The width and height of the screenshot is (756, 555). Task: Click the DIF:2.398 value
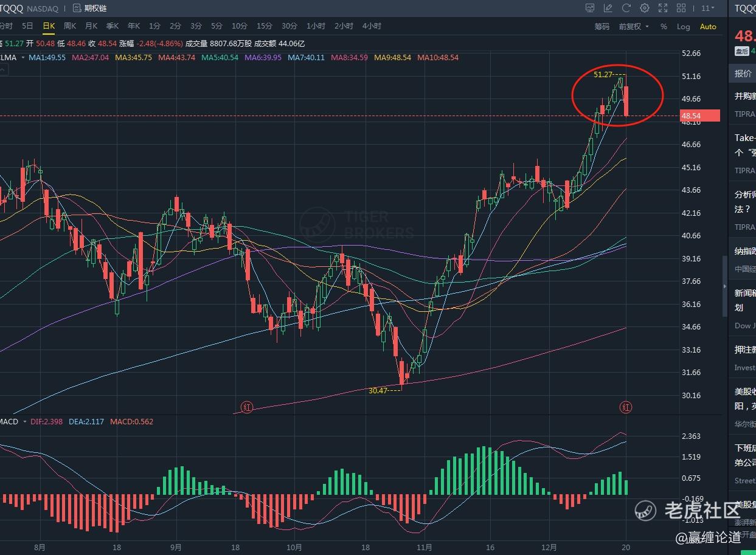pos(46,422)
